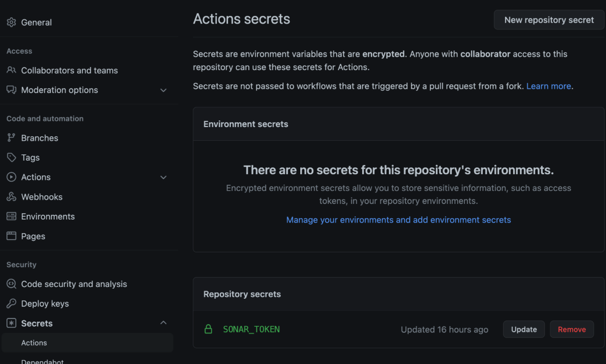Click the Pages browser icon
The width and height of the screenshot is (606, 364).
(x=11, y=236)
